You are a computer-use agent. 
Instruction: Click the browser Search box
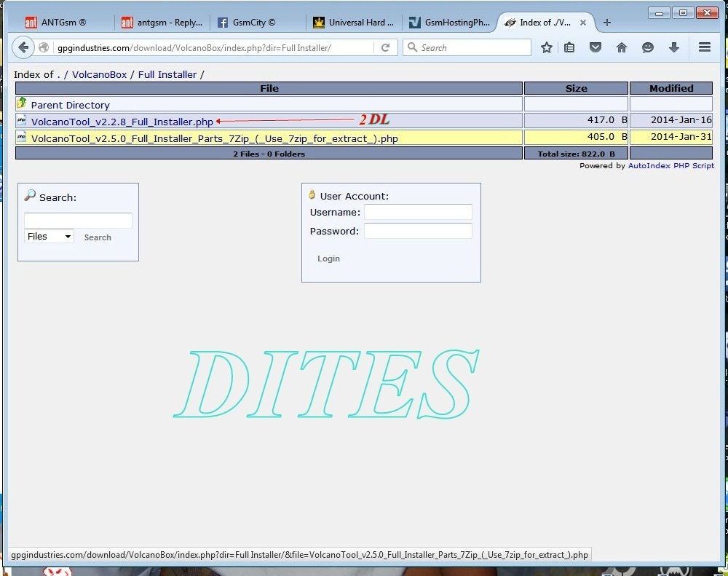coord(467,47)
